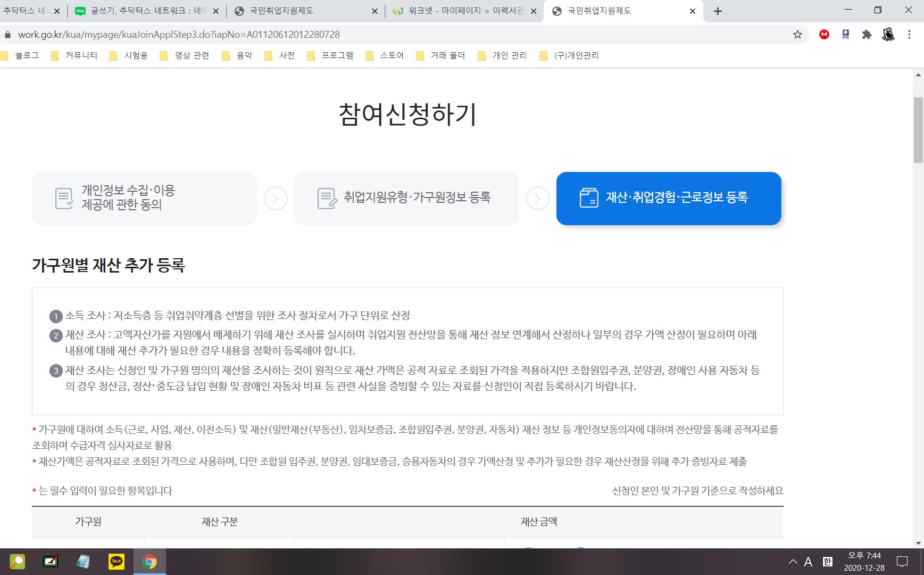The image size is (924, 575).
Task: Open the 커뮤니티 bookmark folder
Action: tap(74, 55)
